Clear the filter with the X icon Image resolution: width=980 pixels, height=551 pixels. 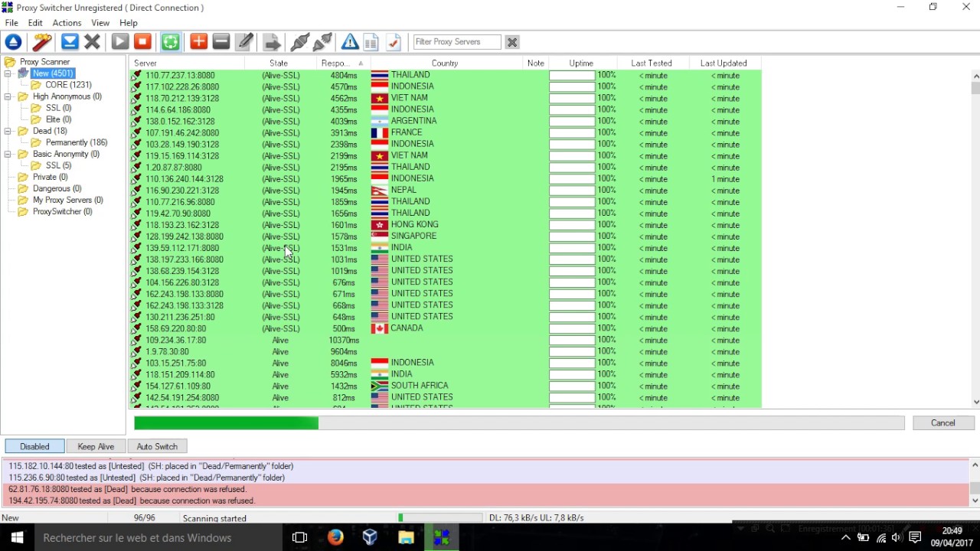coord(512,42)
